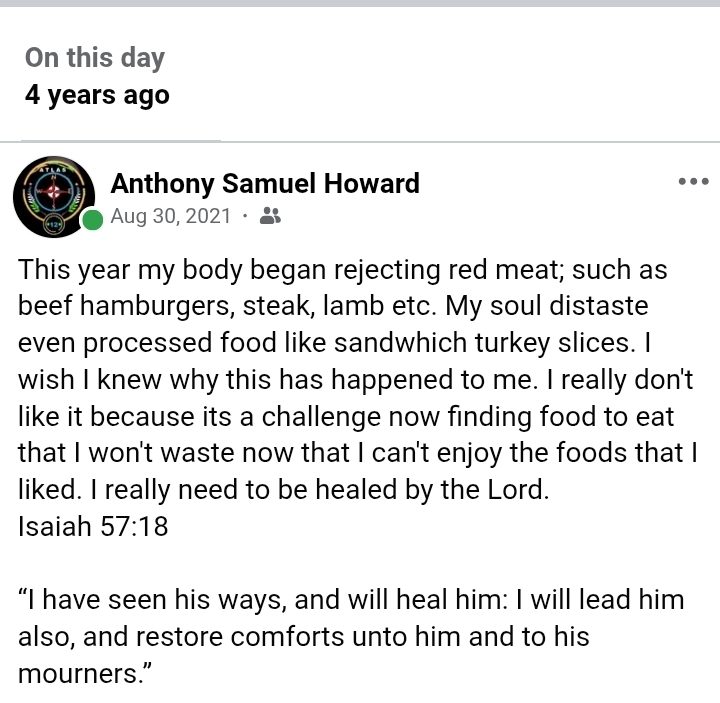The image size is (720, 703).
Task: Click the "4 years ago" label
Action: [97, 96]
